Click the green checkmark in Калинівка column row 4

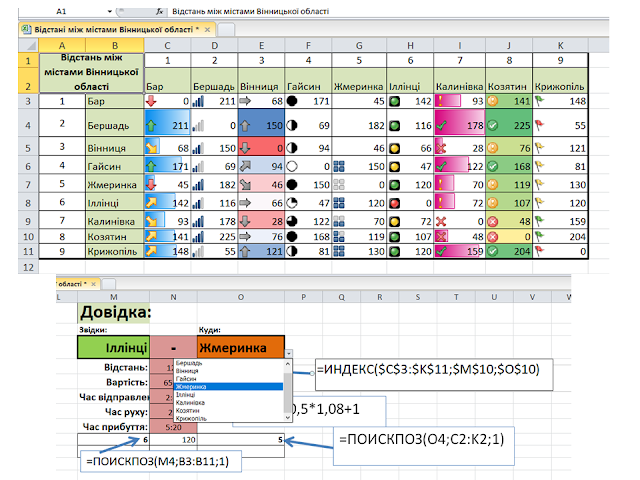tap(441, 126)
